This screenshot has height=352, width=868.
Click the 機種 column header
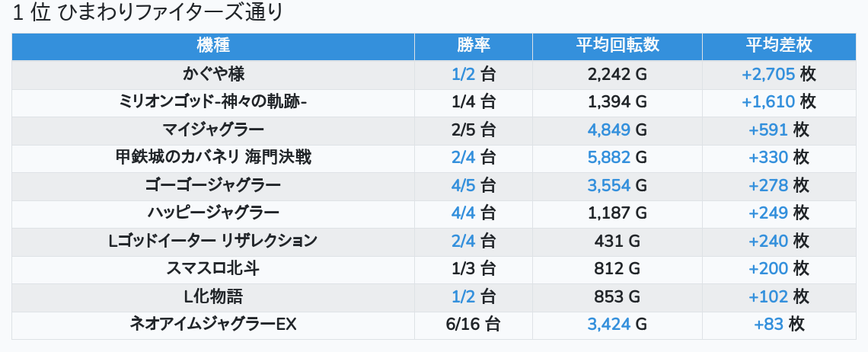coord(213,46)
